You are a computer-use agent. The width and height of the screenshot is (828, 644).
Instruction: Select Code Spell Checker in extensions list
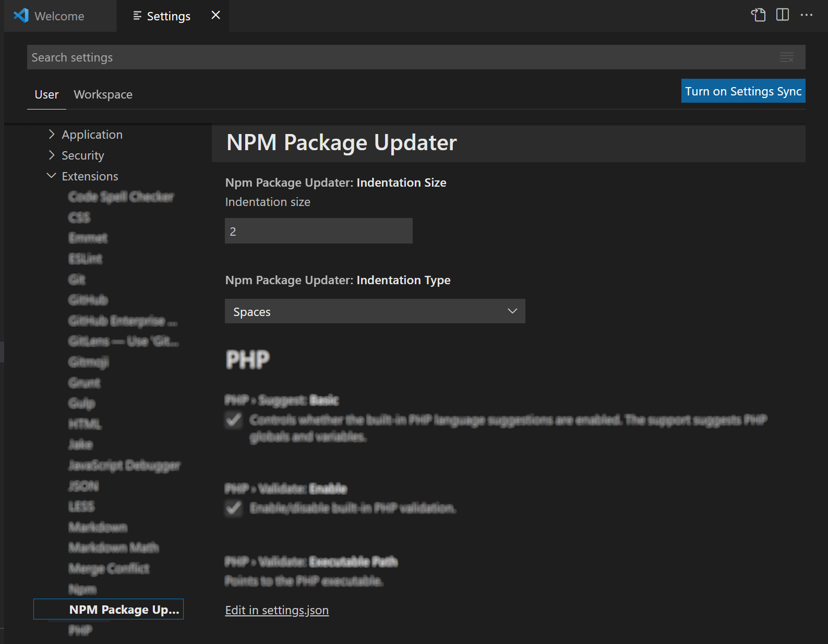121,197
